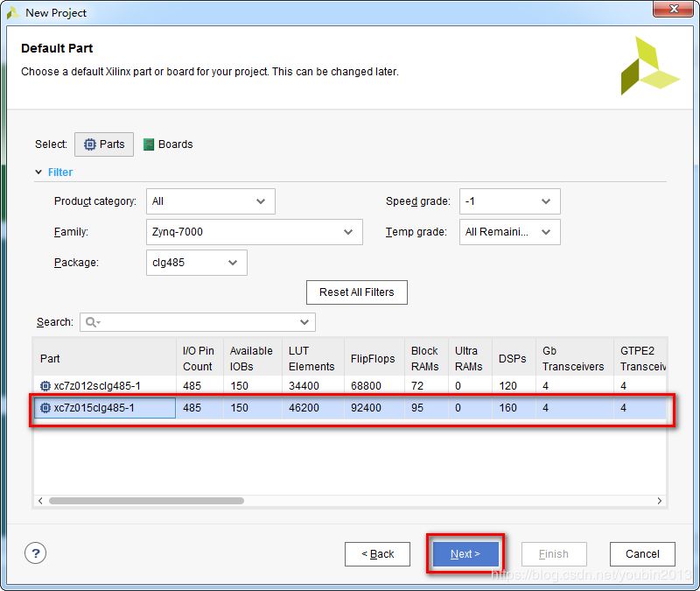Open the Temp grade dropdown
The height and width of the screenshot is (591, 700).
pos(510,232)
